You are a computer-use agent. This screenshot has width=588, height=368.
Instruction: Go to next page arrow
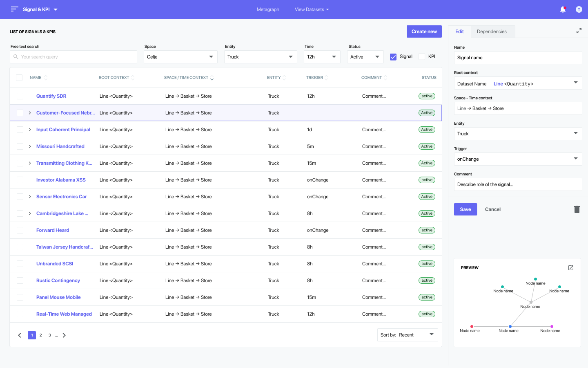click(x=64, y=335)
